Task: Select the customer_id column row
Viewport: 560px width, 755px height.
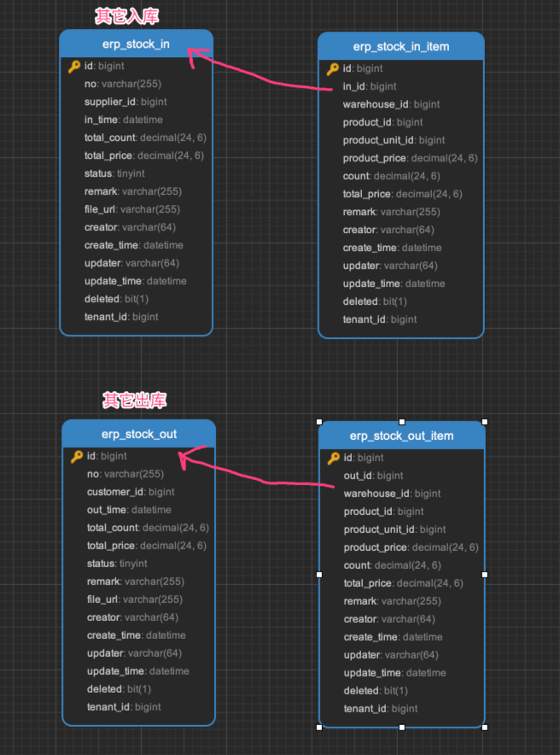Action: [131, 492]
